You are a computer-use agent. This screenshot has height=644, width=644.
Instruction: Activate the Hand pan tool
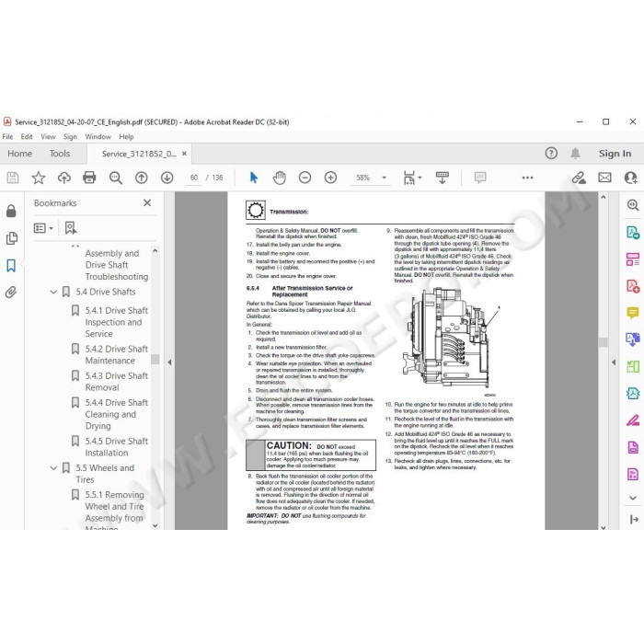pyautogui.click(x=280, y=178)
